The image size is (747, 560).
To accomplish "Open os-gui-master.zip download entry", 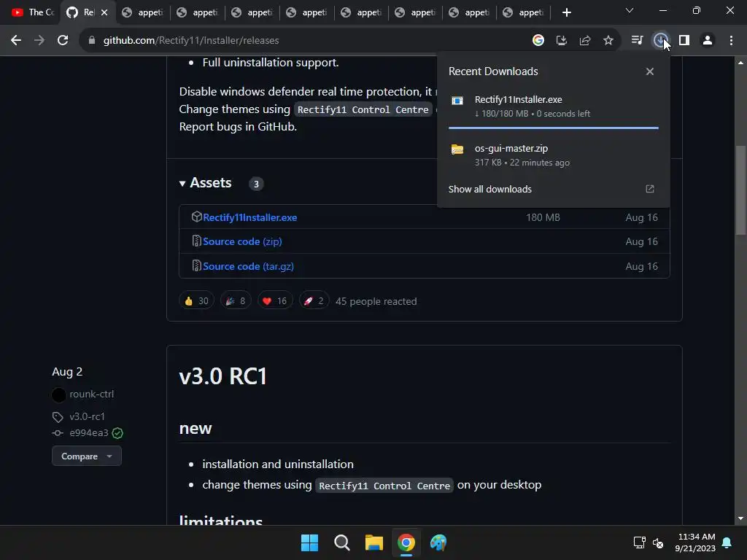I will [x=553, y=155].
